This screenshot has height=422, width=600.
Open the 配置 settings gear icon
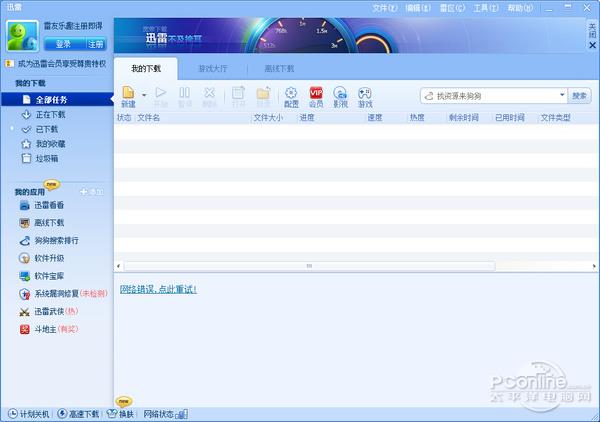291,97
